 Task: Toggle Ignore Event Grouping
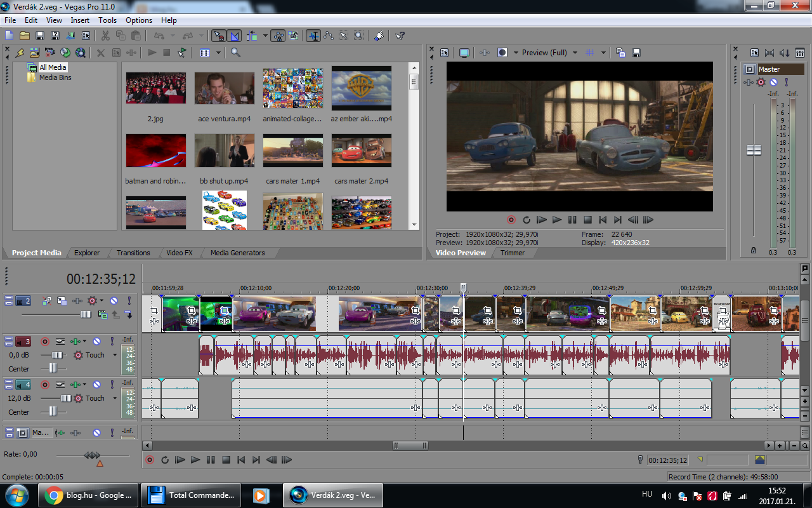293,36
